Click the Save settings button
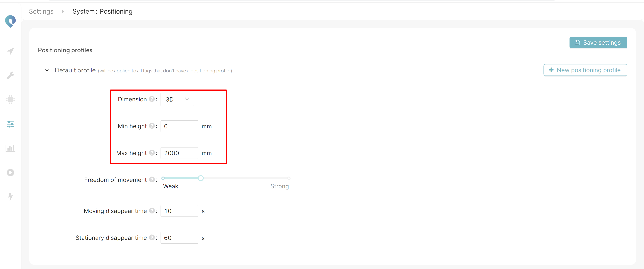 (598, 42)
